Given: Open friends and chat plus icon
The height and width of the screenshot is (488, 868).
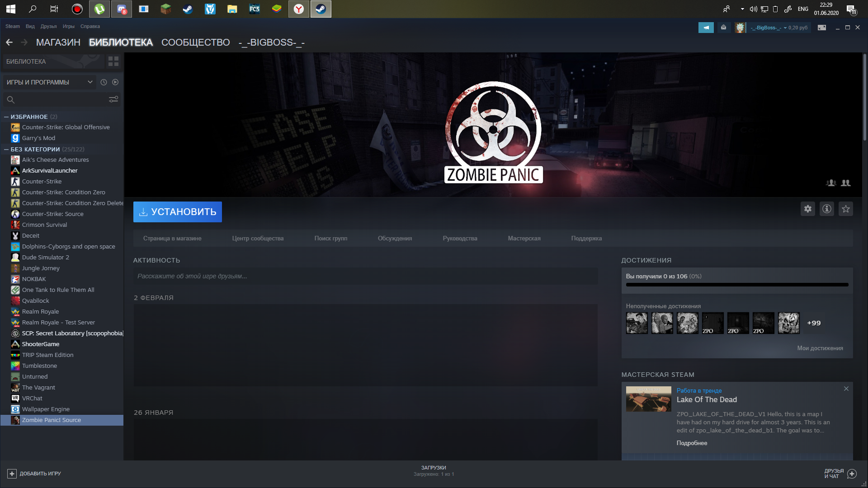Looking at the screenshot, I should pyautogui.click(x=852, y=474).
